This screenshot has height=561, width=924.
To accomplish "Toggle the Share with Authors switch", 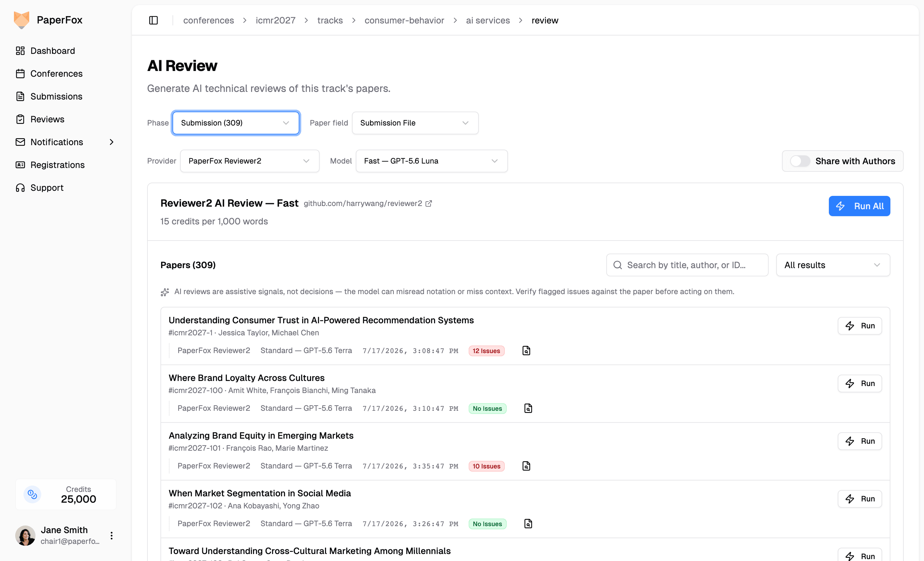I will tap(800, 161).
